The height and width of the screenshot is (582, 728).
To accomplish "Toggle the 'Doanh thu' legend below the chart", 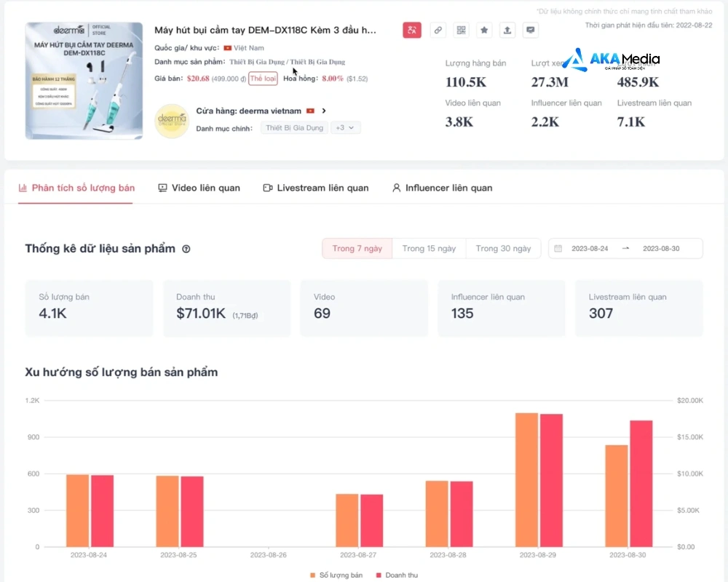I will [x=397, y=575].
